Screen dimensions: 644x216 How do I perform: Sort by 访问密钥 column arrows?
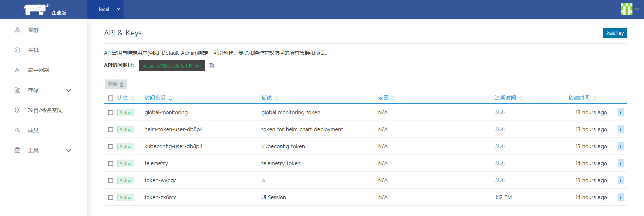(x=170, y=98)
